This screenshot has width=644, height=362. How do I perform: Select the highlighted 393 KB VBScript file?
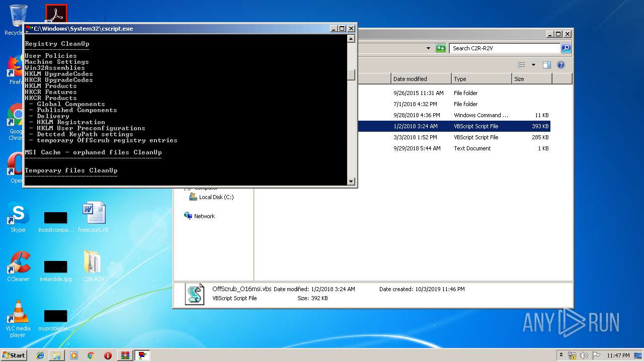pos(453,126)
